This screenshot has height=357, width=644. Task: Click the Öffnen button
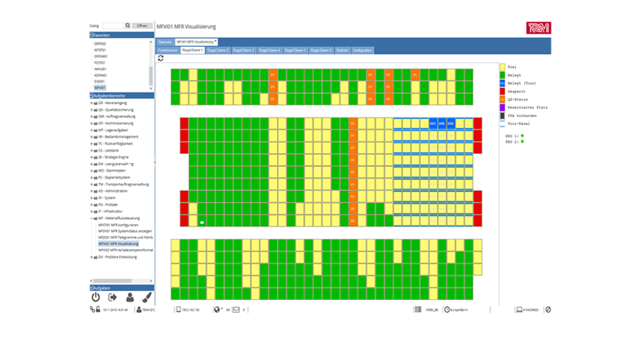pyautogui.click(x=142, y=26)
